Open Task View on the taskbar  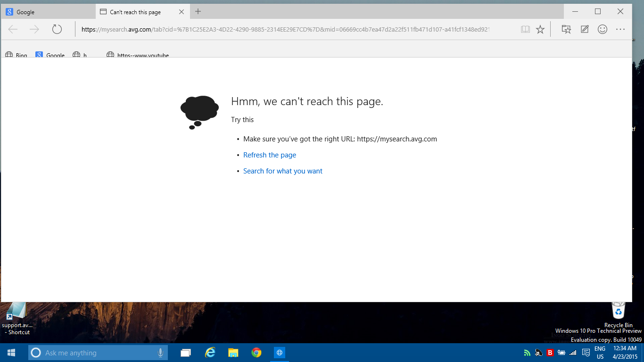click(x=186, y=353)
